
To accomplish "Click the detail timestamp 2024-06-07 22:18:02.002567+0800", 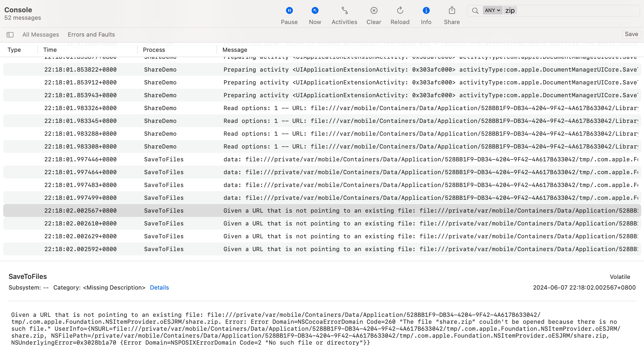I will [584, 288].
